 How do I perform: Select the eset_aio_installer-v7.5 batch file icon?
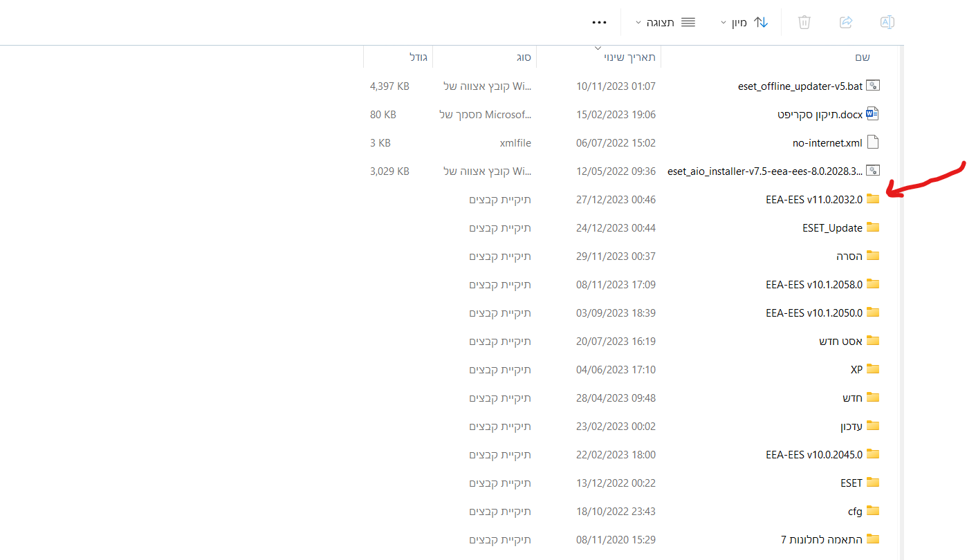coord(873,171)
